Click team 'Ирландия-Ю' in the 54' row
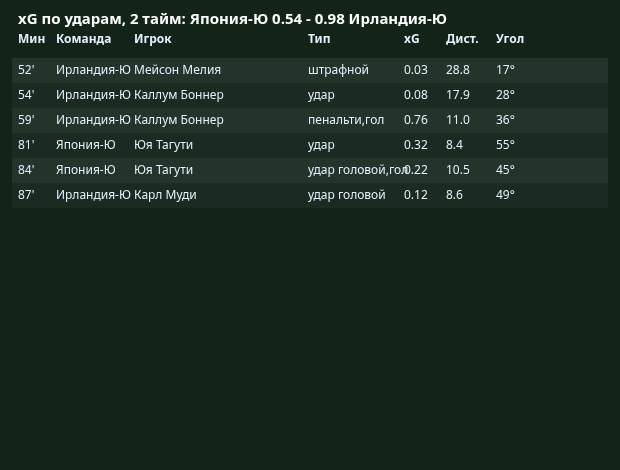This screenshot has width=620, height=470. [x=93, y=95]
